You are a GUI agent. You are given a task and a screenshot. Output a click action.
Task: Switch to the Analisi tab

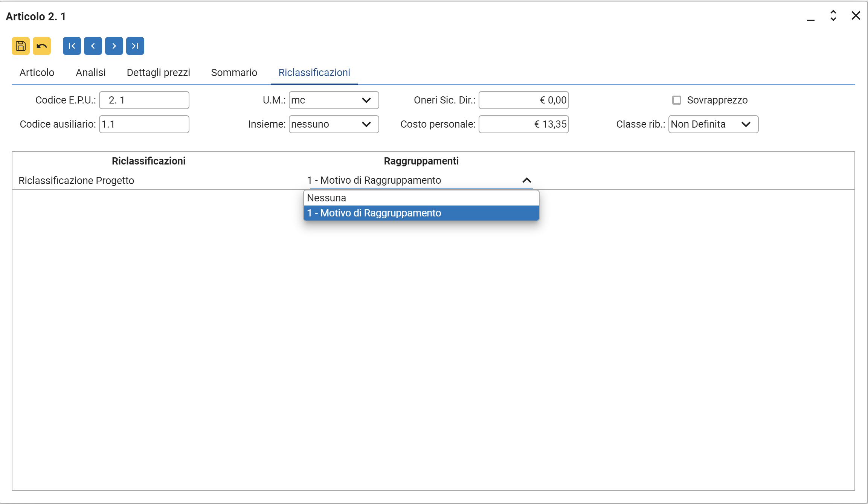point(90,73)
